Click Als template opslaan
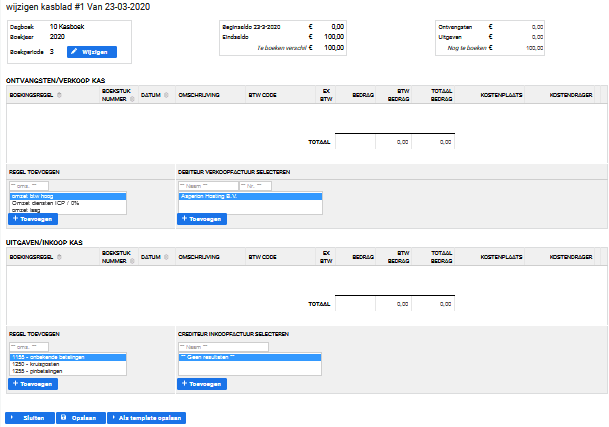Viewport: 609px width, 427px height. tap(146, 418)
